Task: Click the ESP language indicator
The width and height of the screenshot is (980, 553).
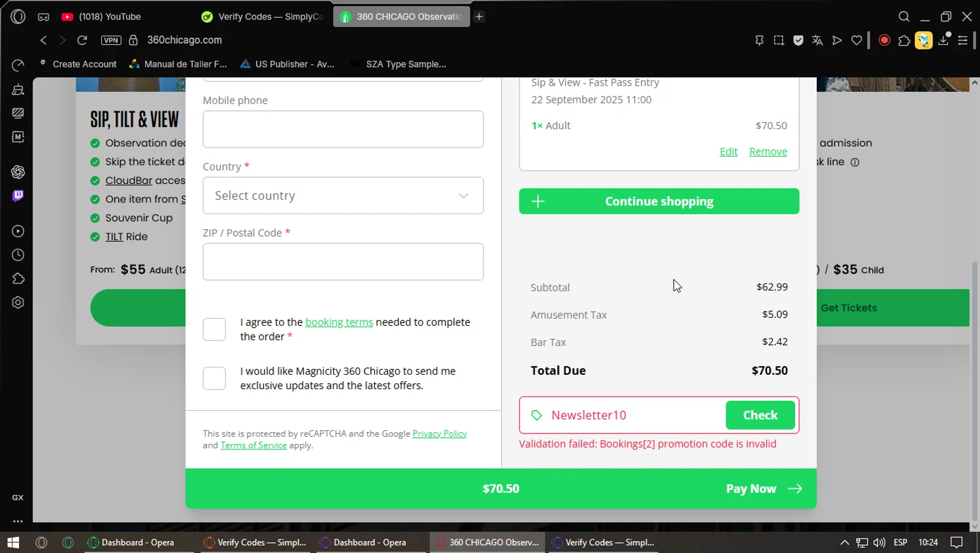Action: click(x=900, y=543)
